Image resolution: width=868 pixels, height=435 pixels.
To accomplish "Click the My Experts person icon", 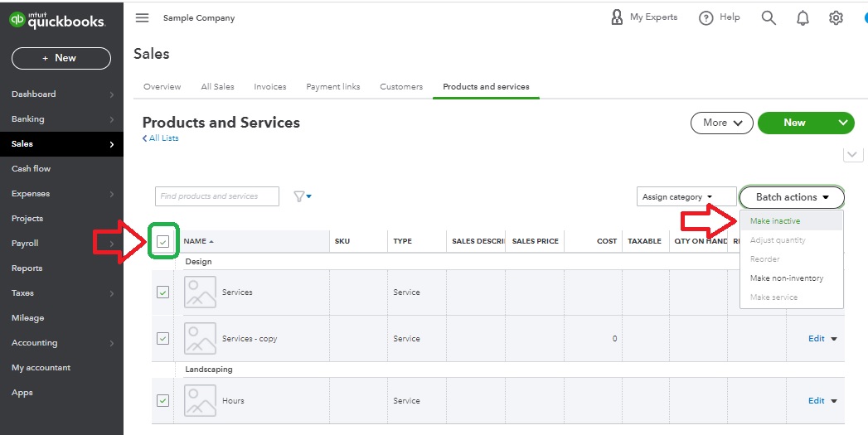I will coord(617,17).
